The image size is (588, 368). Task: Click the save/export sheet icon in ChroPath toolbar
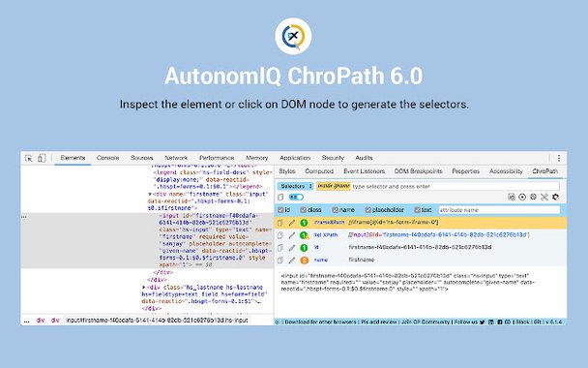[512, 198]
